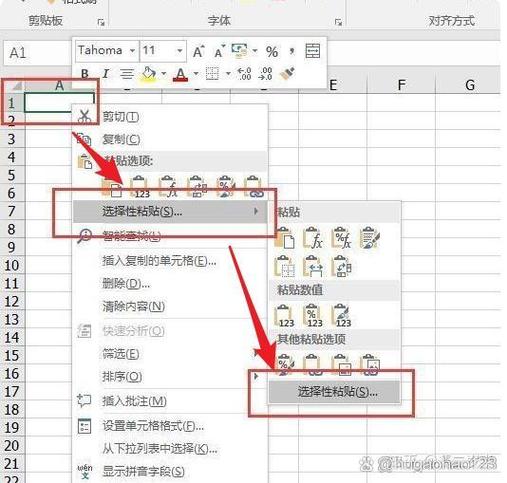The image size is (507, 483).
Task: Click paste link icon in context menu
Action: [x=254, y=187]
